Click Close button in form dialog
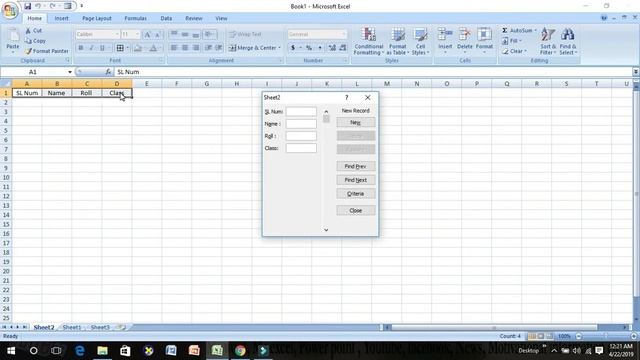 click(x=356, y=211)
